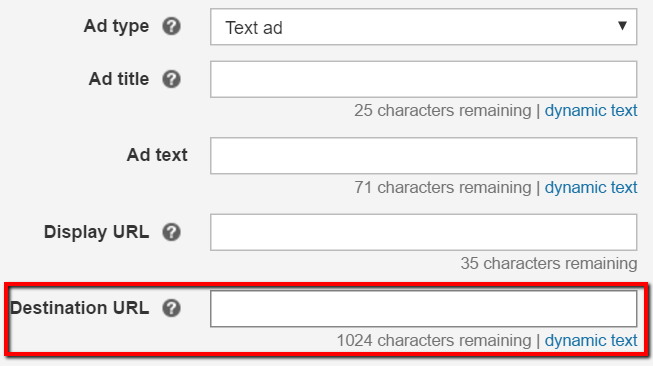Screen dimensions: 653x366
Task: Click the '1024 characters remaining' counter text
Action: (434, 341)
